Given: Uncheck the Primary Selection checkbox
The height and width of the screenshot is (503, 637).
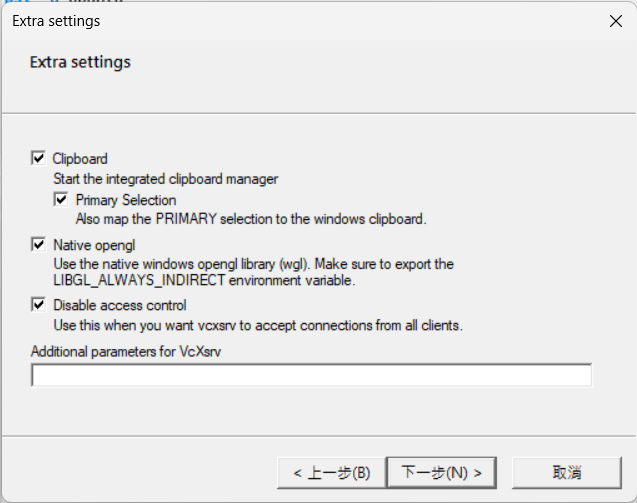Looking at the screenshot, I should [61, 200].
